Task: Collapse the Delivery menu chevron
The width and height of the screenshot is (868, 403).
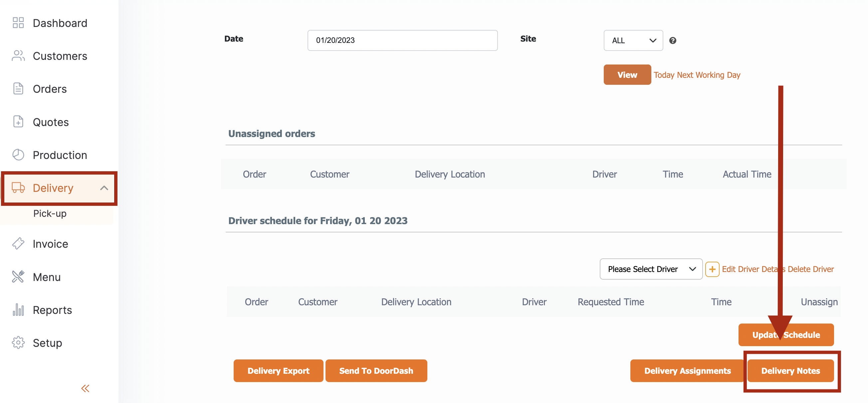Action: click(104, 188)
